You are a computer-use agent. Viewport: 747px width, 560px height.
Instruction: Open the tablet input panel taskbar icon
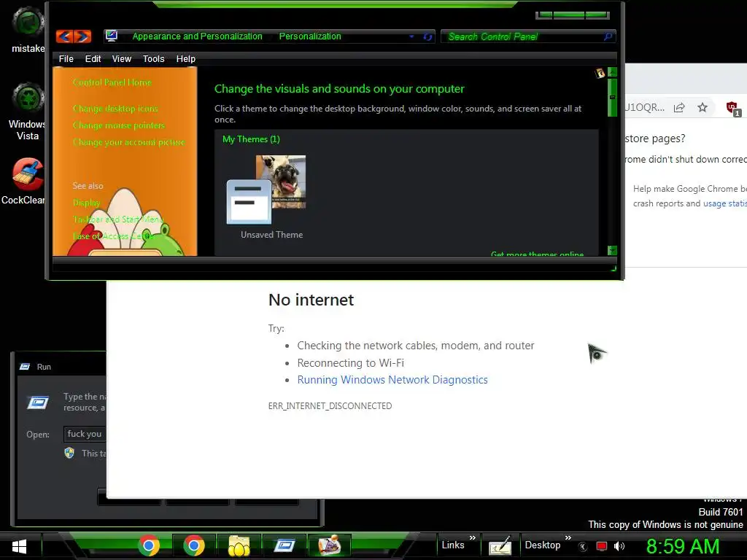500,545
